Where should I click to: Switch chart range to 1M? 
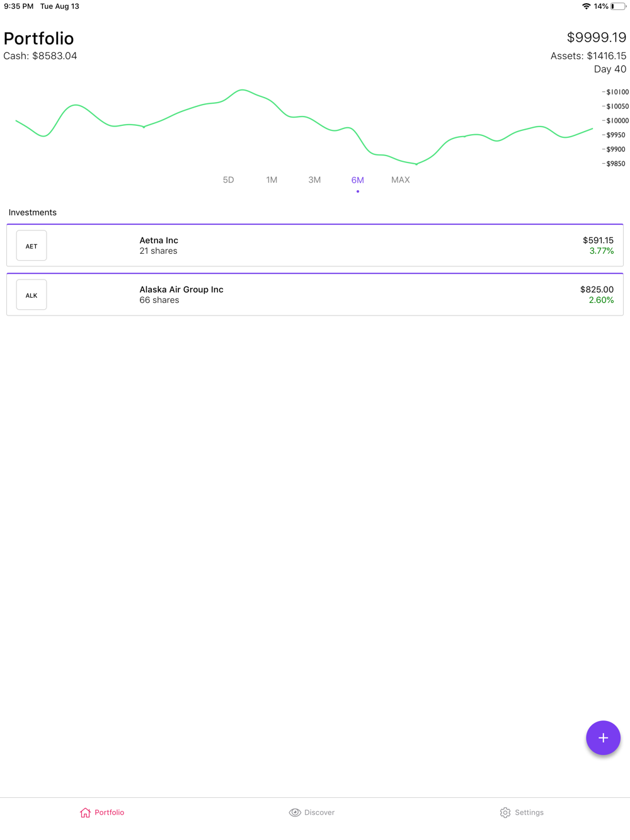click(272, 180)
